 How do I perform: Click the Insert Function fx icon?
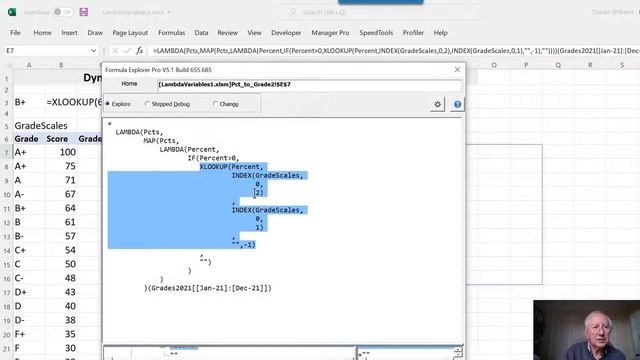tap(140, 51)
